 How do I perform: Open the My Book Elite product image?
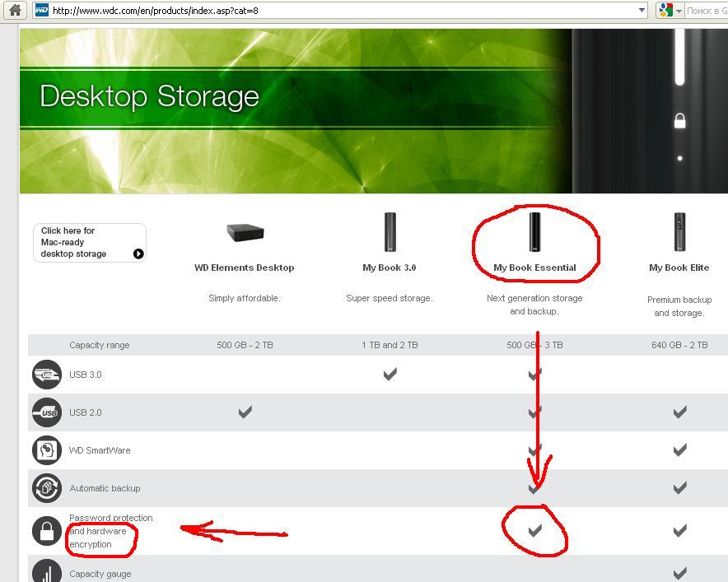click(679, 231)
